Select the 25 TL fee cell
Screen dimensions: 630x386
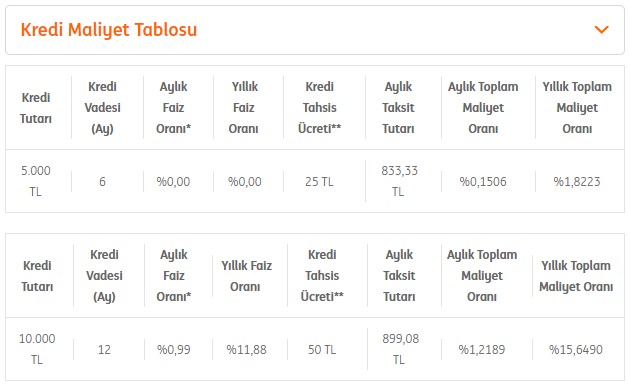click(x=319, y=182)
